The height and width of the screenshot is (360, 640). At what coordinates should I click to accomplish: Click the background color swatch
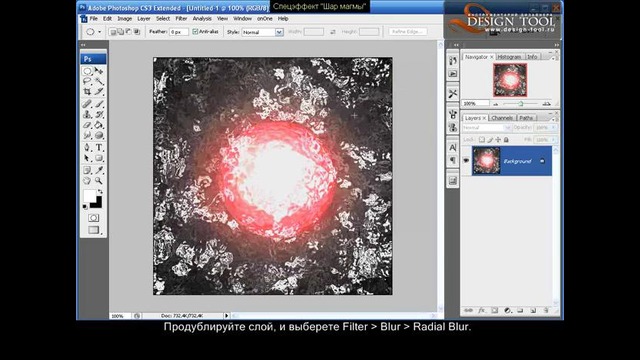pos(98,203)
